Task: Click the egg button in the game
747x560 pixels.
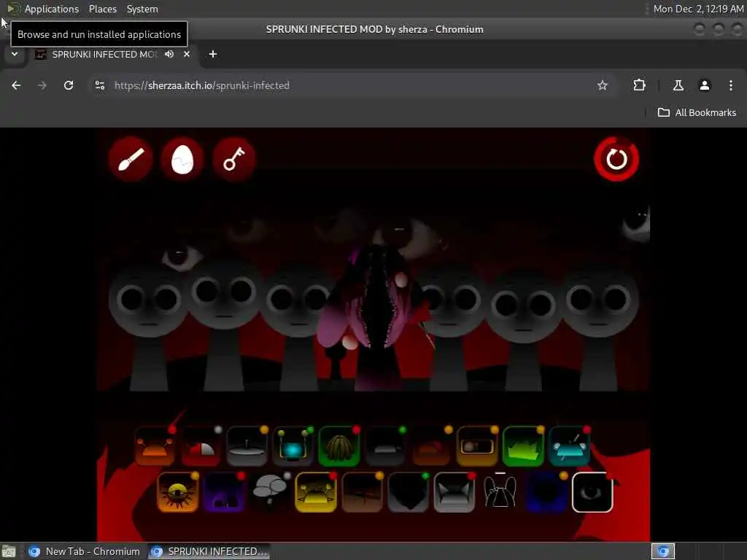Action: (182, 159)
